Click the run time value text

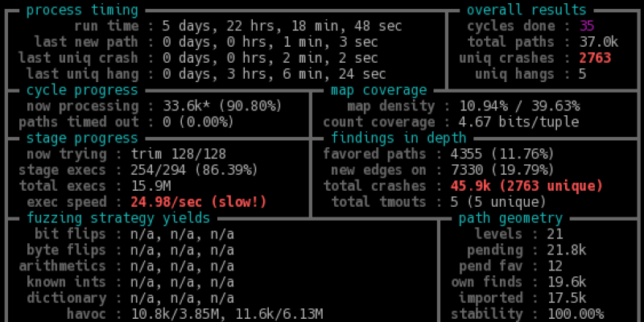[x=282, y=26]
